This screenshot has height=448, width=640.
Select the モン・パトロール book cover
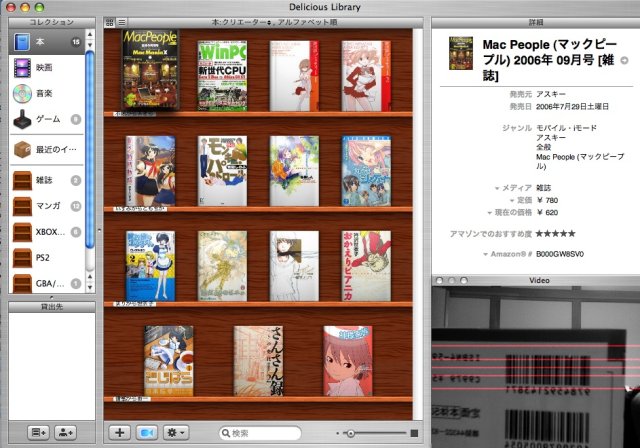coord(222,171)
